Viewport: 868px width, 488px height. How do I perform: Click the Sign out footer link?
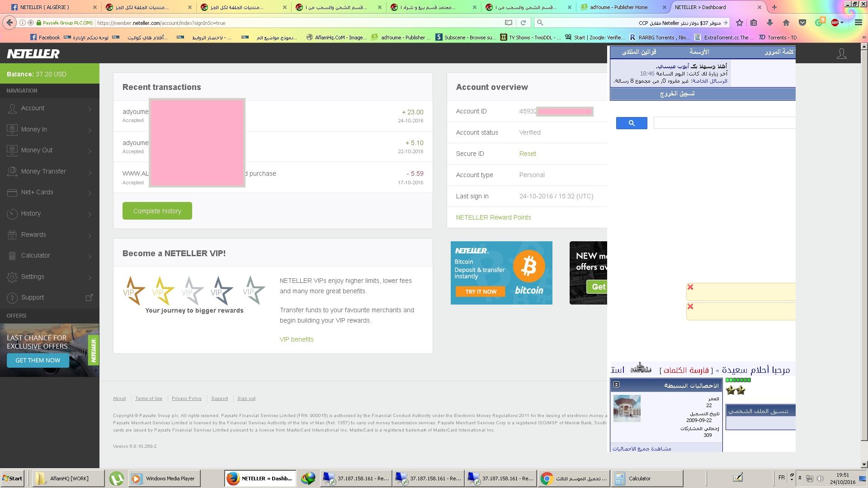pyautogui.click(x=246, y=399)
